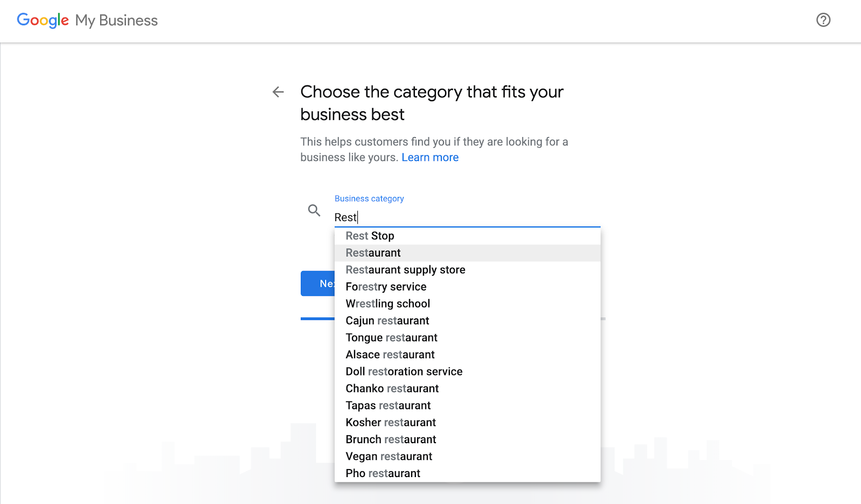
Task: Click the blue Next button
Action: [318, 283]
